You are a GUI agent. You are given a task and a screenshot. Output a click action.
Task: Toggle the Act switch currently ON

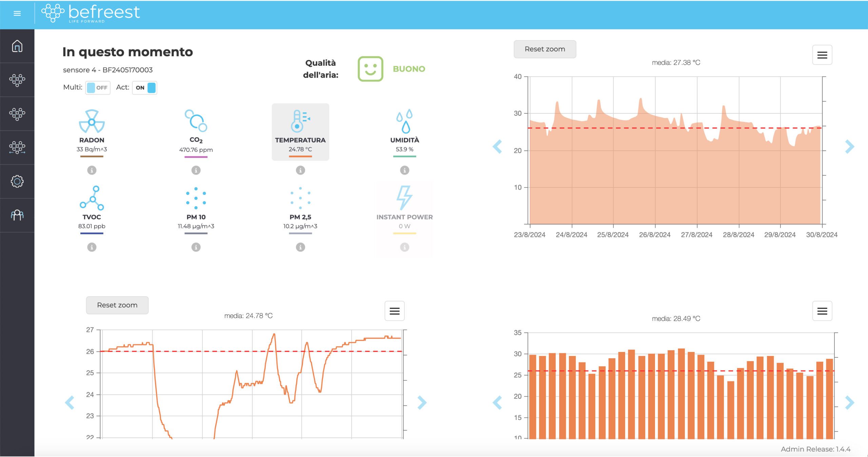[x=144, y=88]
